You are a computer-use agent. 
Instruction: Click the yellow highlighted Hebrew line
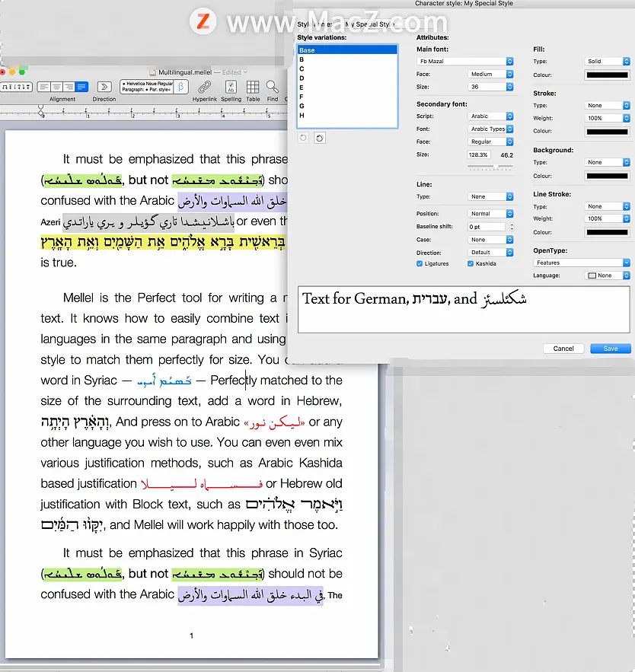click(163, 242)
